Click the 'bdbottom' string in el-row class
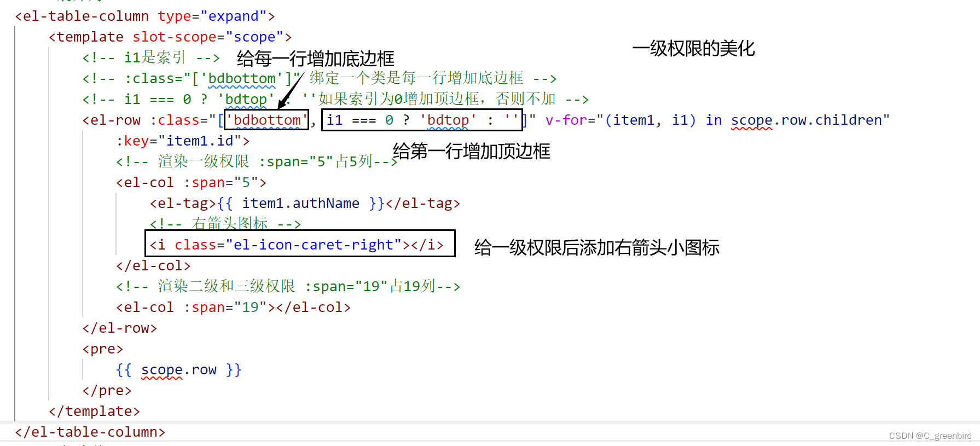This screenshot has height=446, width=980. click(267, 120)
